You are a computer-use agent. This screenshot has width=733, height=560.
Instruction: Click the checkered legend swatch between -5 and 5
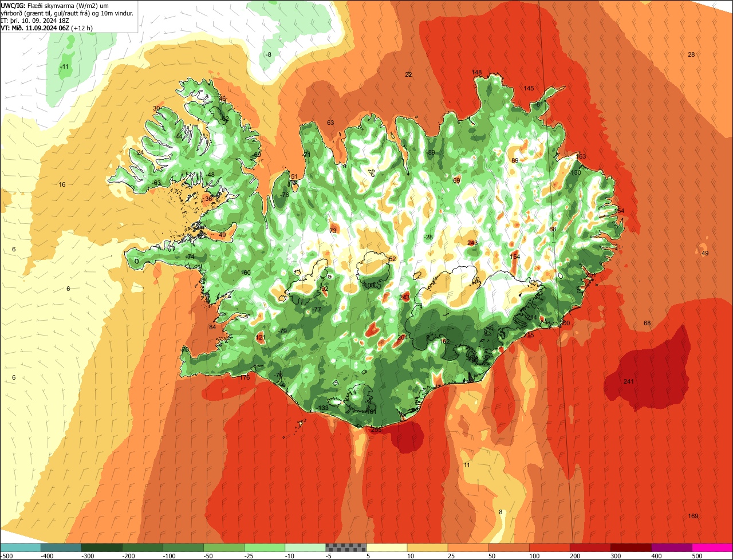click(x=346, y=547)
